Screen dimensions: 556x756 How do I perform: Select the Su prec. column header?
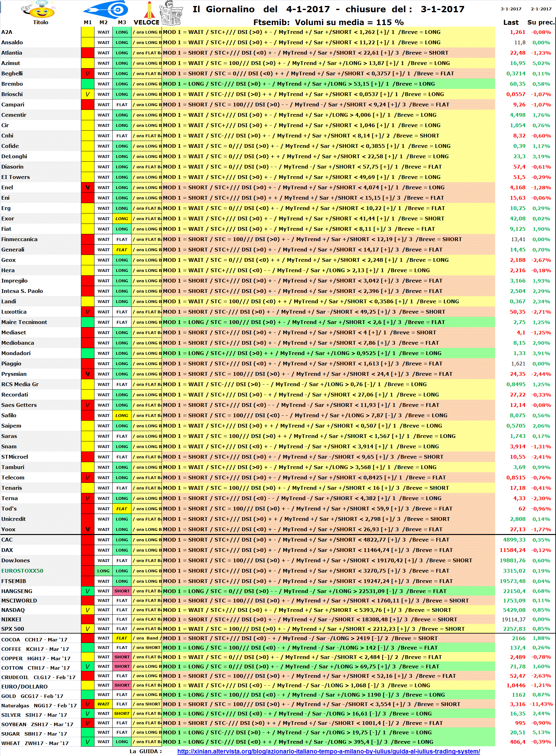tap(541, 22)
